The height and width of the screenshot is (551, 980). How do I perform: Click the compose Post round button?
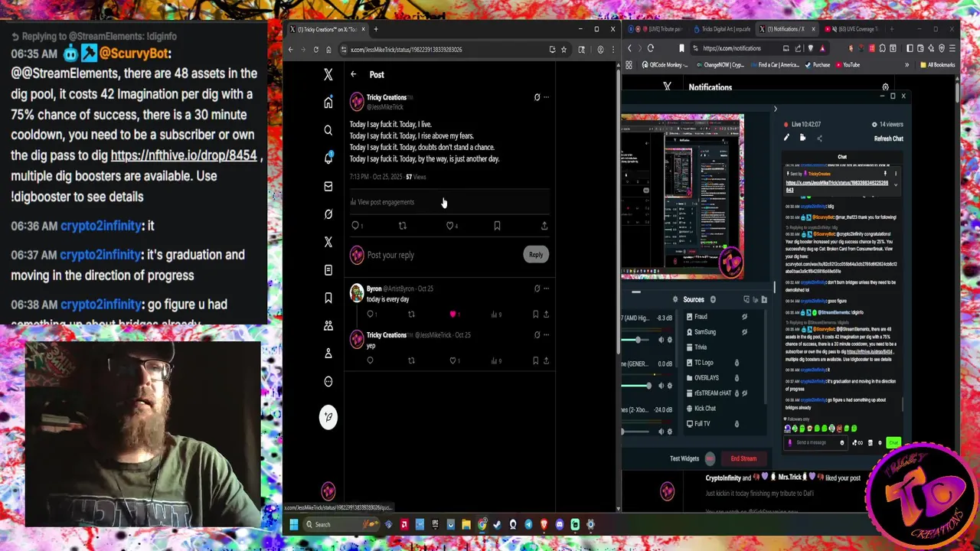tap(328, 417)
